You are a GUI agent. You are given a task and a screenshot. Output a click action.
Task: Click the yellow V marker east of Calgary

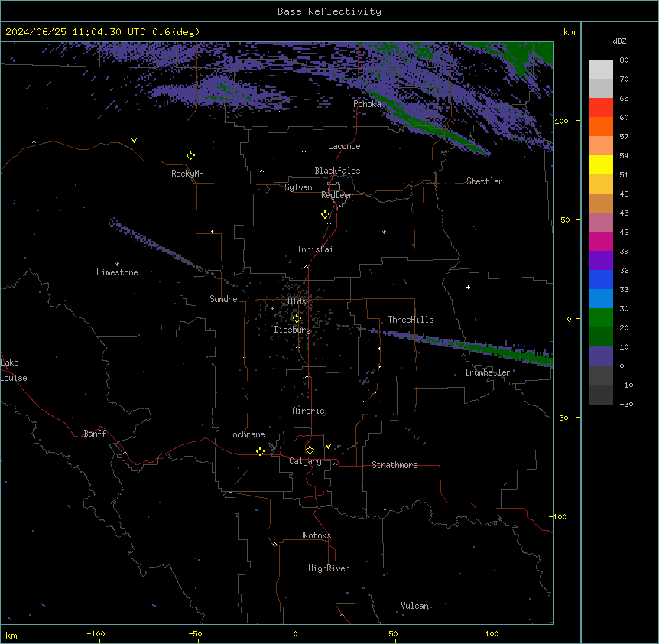point(328,447)
